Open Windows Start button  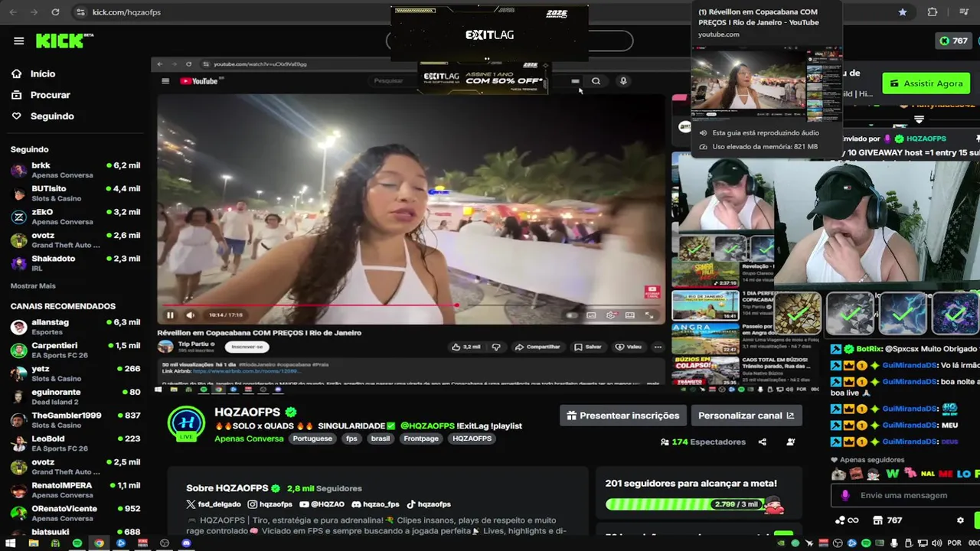(x=11, y=543)
